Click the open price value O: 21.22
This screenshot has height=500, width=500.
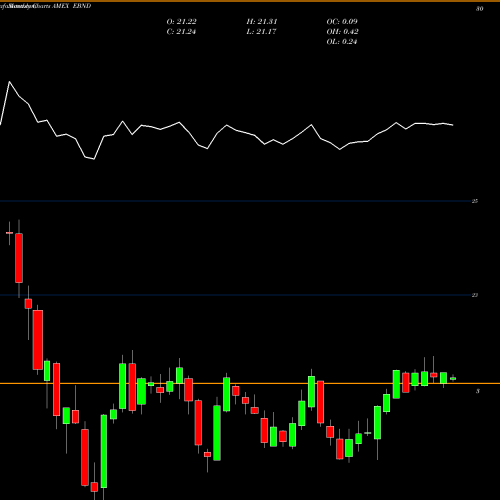181,22
